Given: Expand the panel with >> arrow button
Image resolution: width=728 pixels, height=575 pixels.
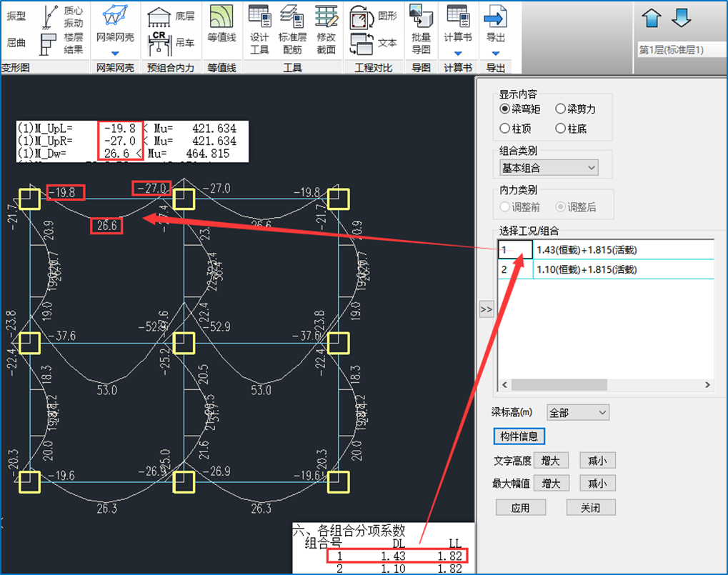Looking at the screenshot, I should coord(488,309).
